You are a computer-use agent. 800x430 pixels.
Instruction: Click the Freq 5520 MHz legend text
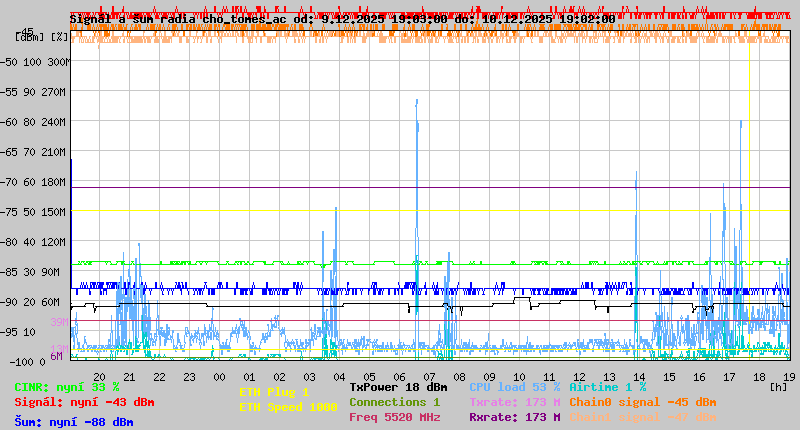(394, 417)
